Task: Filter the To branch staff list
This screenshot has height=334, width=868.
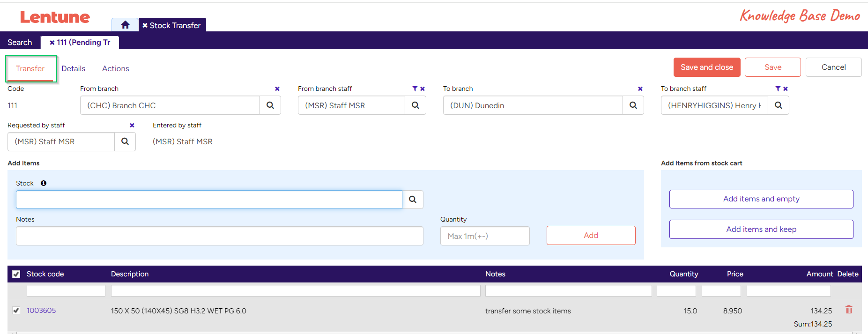Action: [778, 89]
